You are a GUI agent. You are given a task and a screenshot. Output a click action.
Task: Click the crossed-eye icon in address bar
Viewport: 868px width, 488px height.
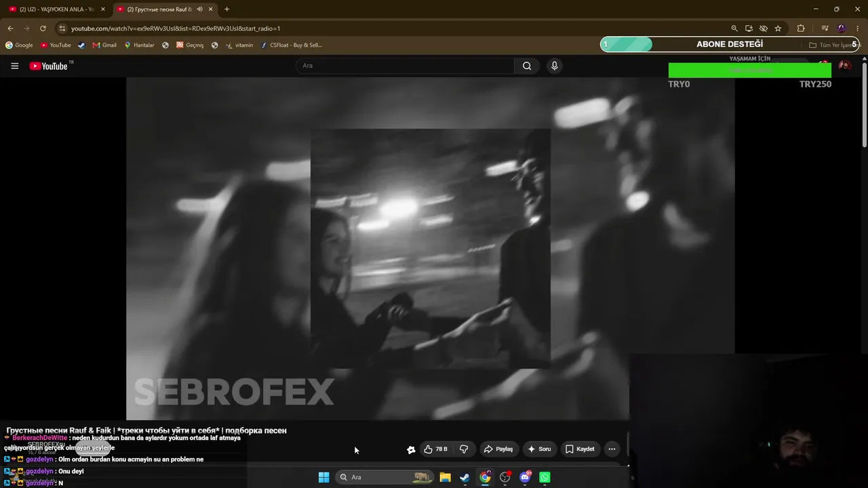[x=764, y=28]
